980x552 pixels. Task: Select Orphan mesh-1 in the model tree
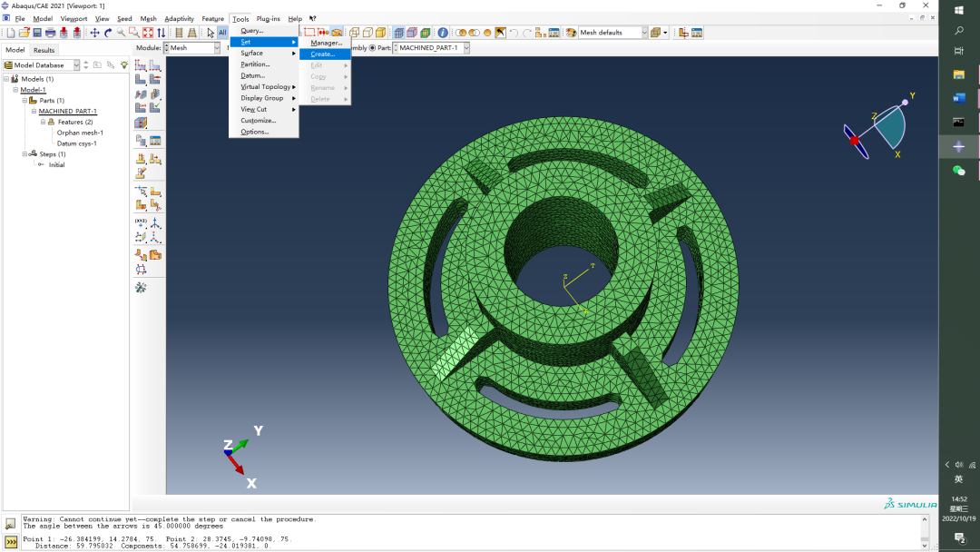pos(80,133)
